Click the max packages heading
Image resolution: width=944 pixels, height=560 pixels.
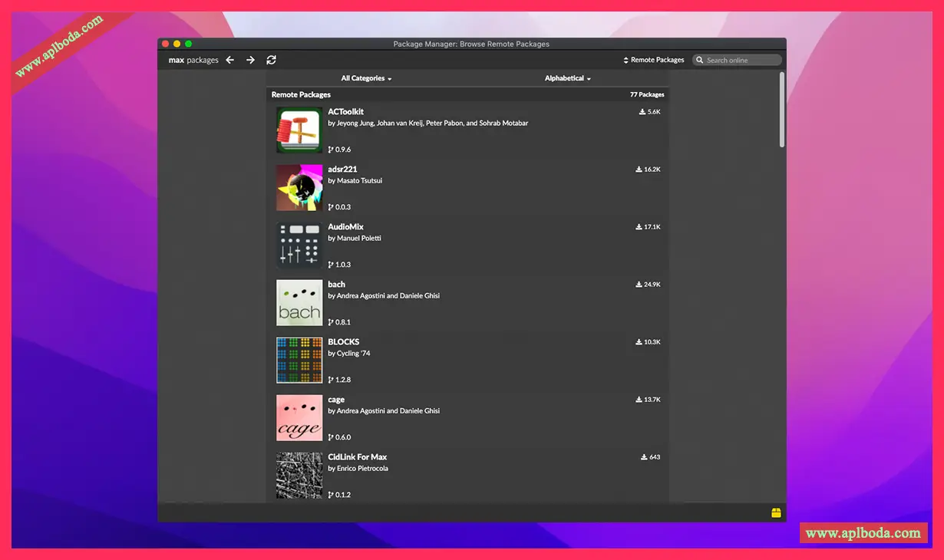pos(193,60)
